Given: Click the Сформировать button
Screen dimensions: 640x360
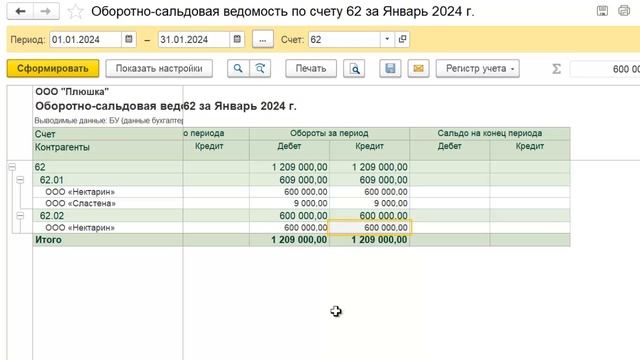Looking at the screenshot, I should pyautogui.click(x=53, y=69).
